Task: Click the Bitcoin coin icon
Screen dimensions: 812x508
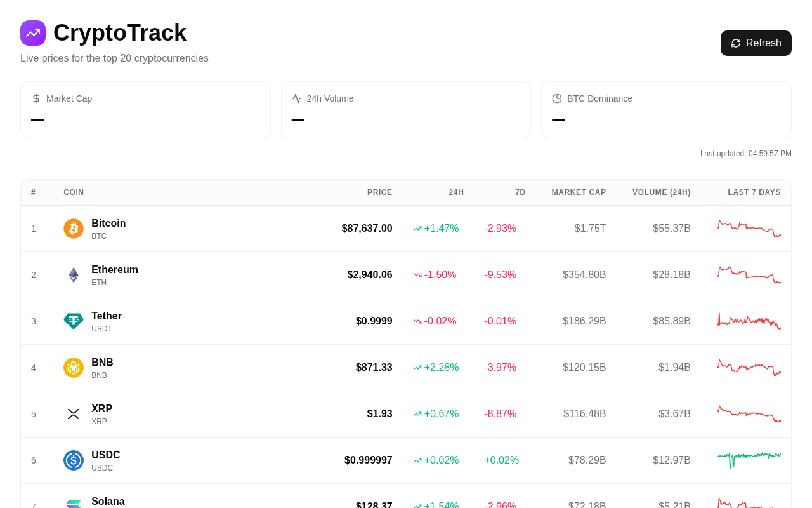Action: pos(73,229)
